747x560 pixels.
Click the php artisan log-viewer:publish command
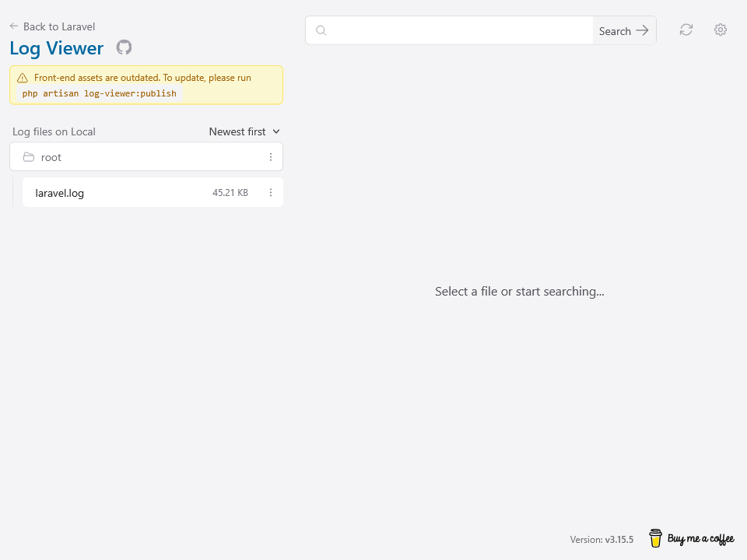coord(99,93)
